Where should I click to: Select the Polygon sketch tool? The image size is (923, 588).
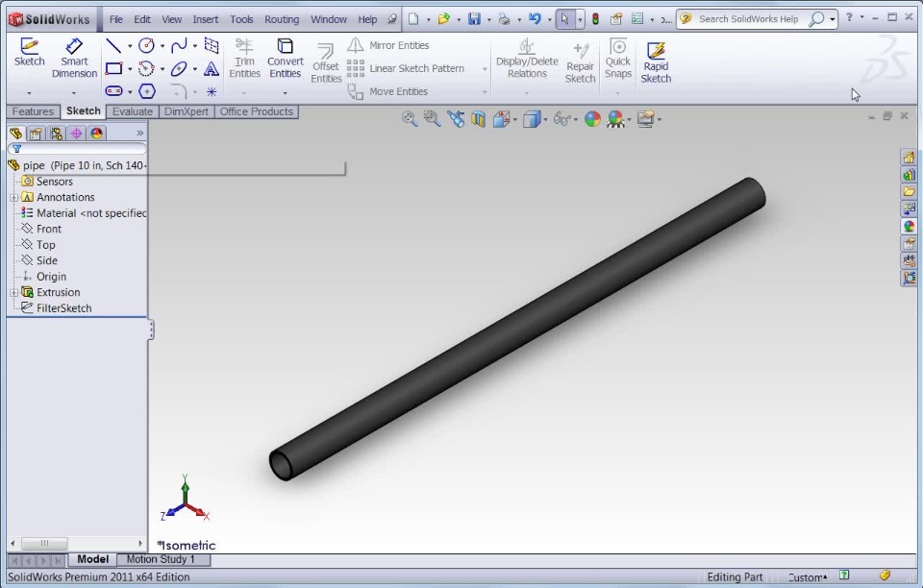(x=146, y=91)
